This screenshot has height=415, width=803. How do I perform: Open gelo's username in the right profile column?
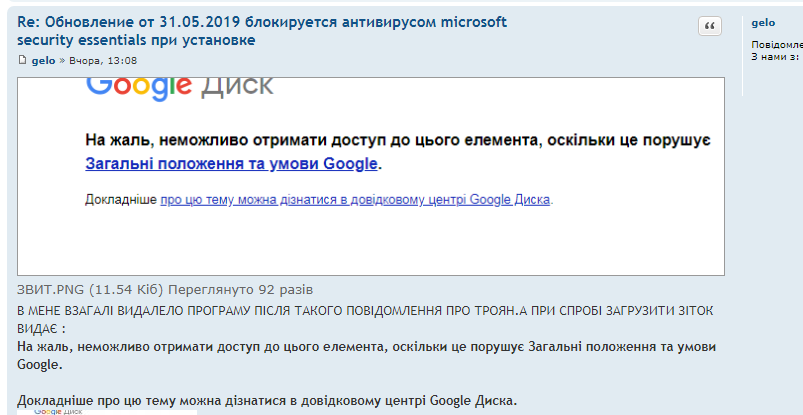[x=763, y=22]
